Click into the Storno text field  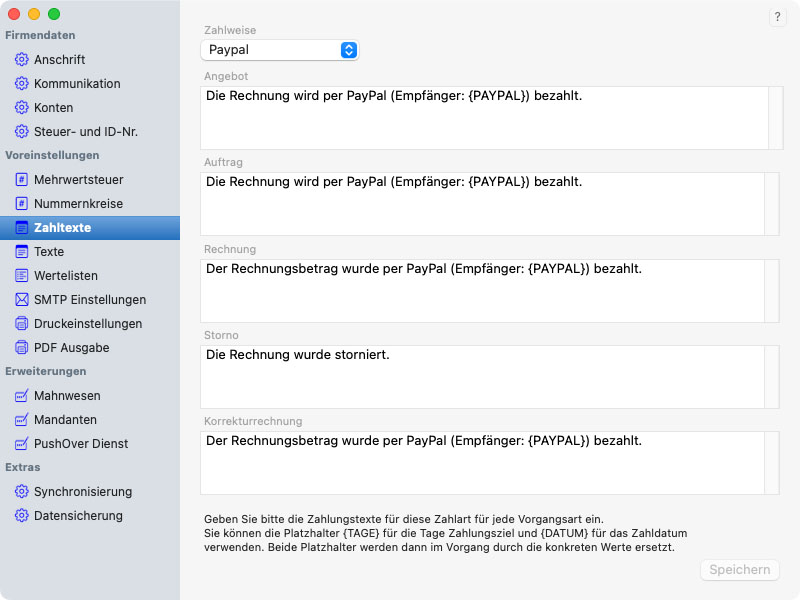[x=482, y=377]
